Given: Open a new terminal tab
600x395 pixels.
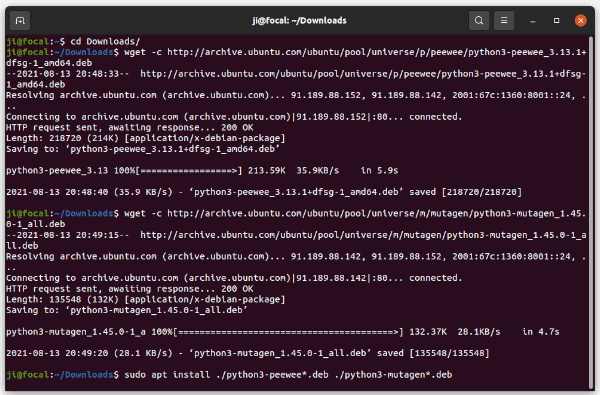Looking at the screenshot, I should pyautogui.click(x=20, y=21).
